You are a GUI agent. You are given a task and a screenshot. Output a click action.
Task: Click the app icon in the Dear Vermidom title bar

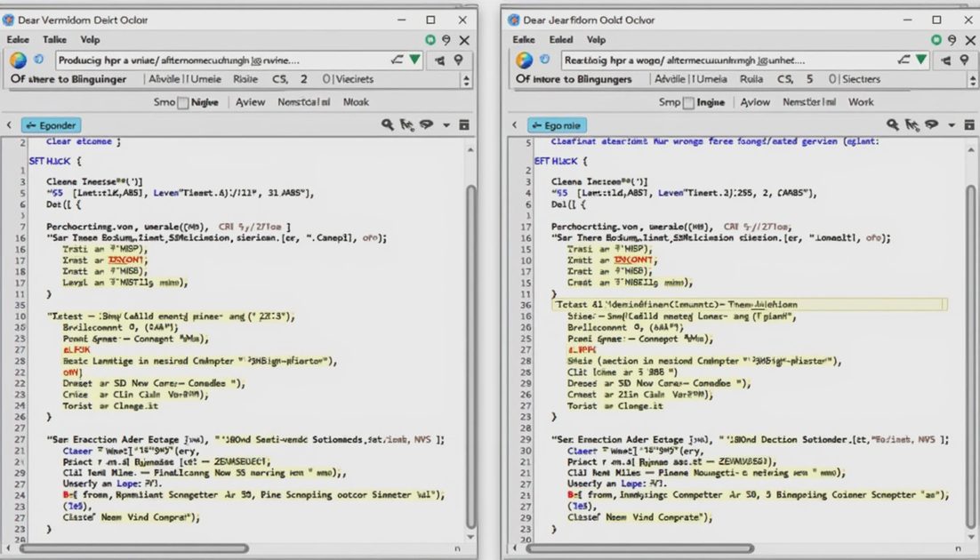coord(8,20)
